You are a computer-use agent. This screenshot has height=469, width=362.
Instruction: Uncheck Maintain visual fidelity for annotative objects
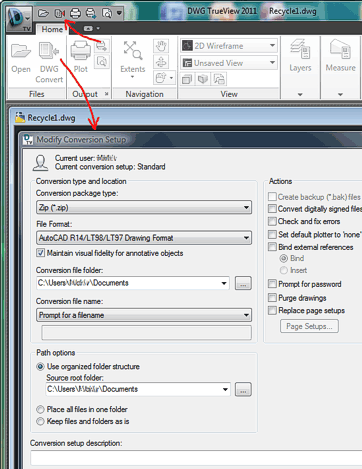40,253
